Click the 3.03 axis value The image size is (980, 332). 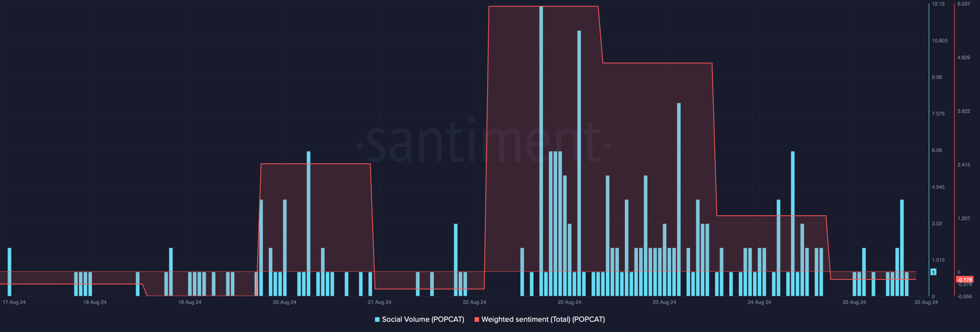click(937, 223)
